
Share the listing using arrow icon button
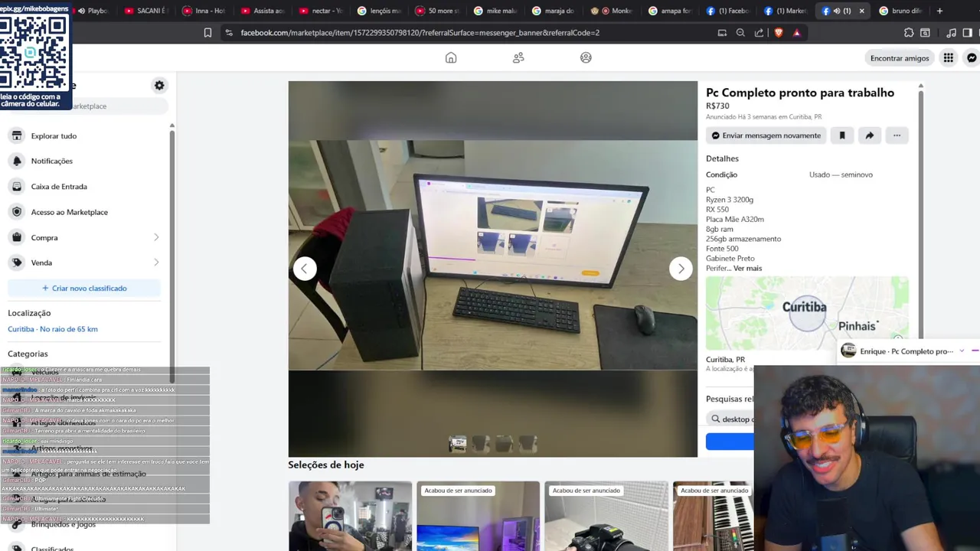click(869, 135)
